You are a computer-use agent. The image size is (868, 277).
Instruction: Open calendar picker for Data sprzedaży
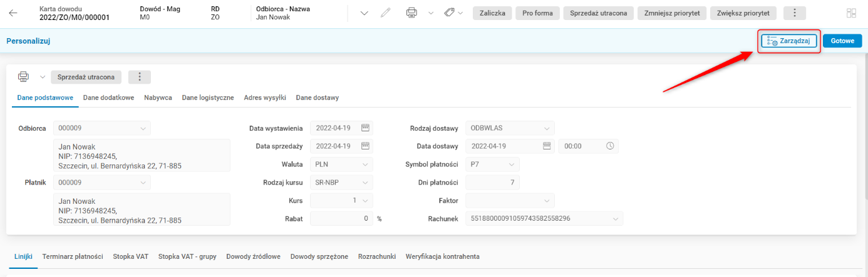(366, 146)
